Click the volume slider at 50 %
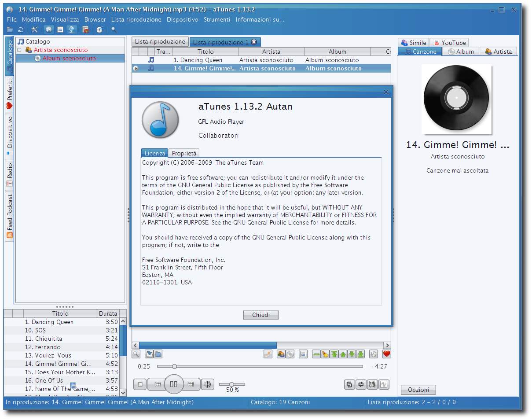This screenshot has height=420, width=532. point(232,384)
